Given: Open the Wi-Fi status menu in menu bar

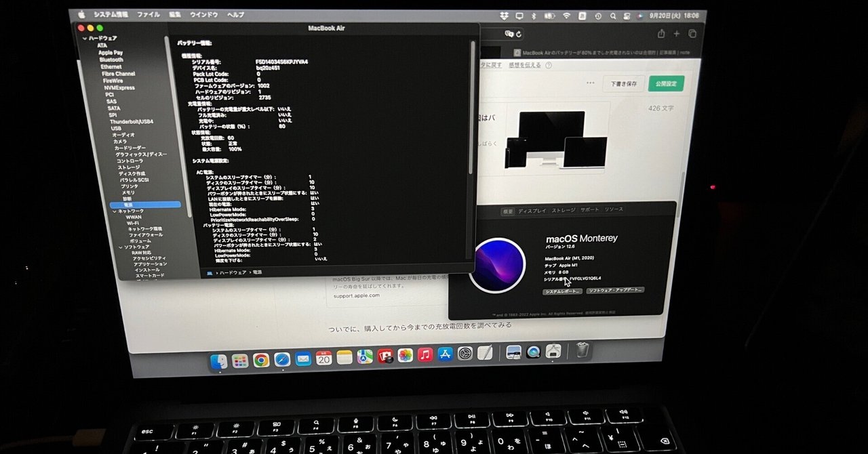Looking at the screenshot, I should point(567,15).
